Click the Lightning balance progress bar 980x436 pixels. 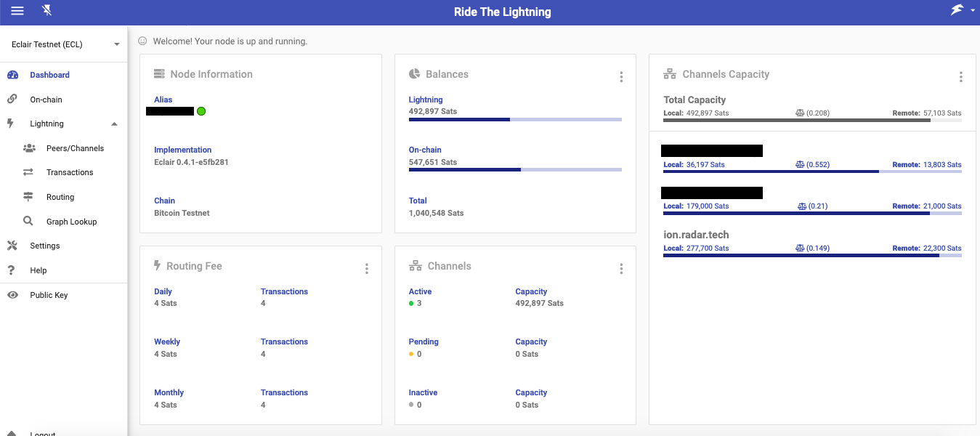pyautogui.click(x=515, y=119)
